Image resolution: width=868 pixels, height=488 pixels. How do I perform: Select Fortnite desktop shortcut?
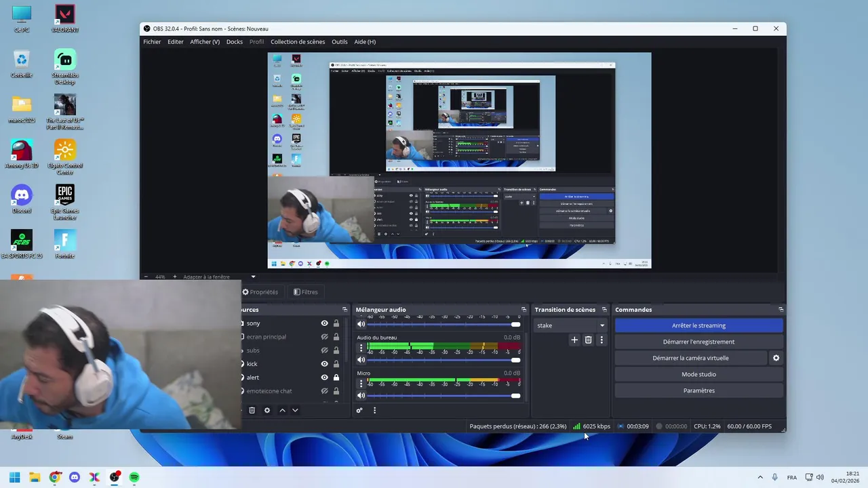[65, 244]
